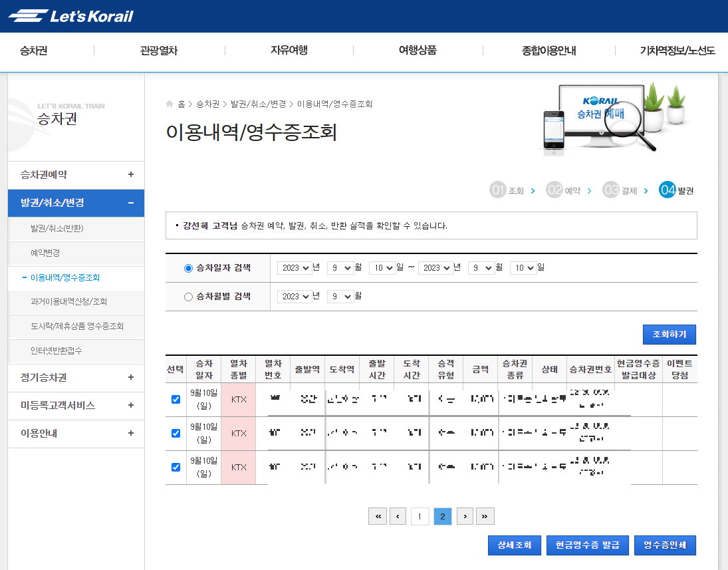
Task: Open the 기차역정보/노선도 top menu
Action: 677,50
